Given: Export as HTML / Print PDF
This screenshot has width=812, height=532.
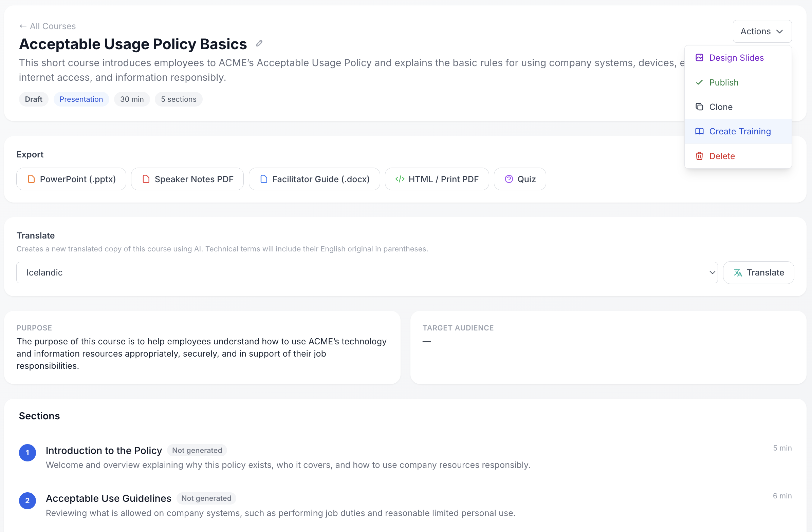Looking at the screenshot, I should click(x=437, y=179).
